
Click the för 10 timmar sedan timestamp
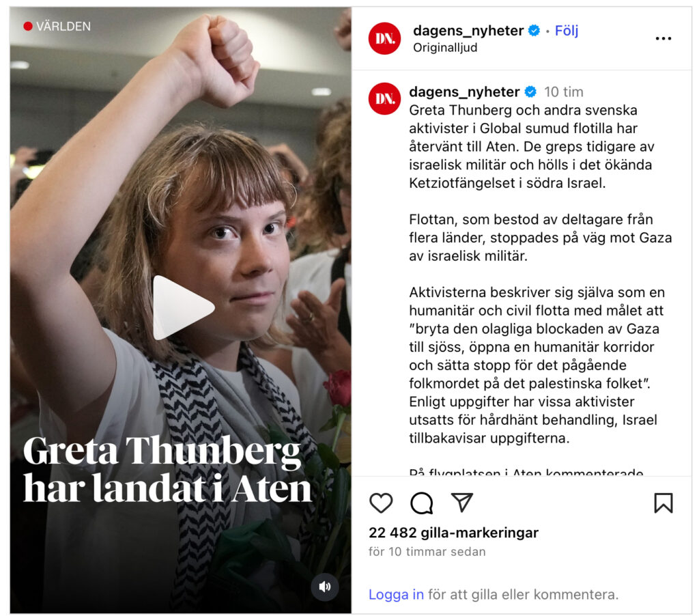[x=427, y=552]
